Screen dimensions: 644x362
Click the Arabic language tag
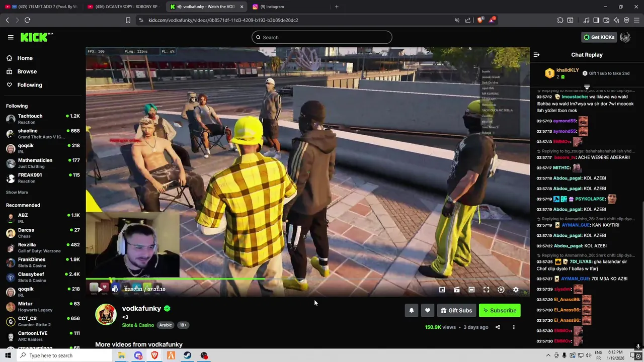[x=166, y=325]
